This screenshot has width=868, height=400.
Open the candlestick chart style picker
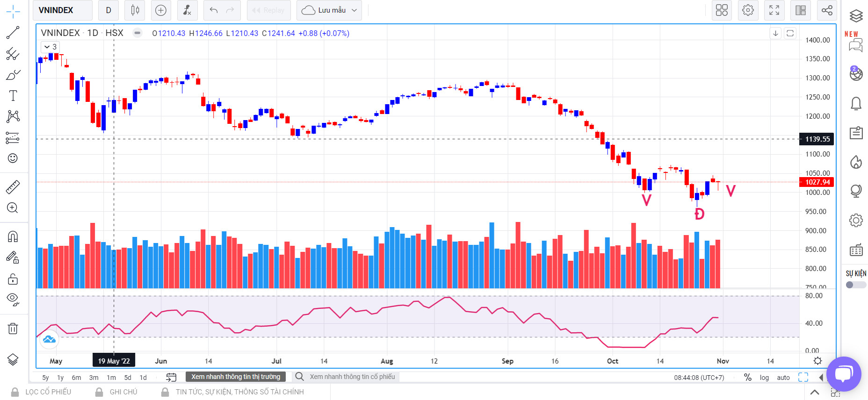point(135,10)
